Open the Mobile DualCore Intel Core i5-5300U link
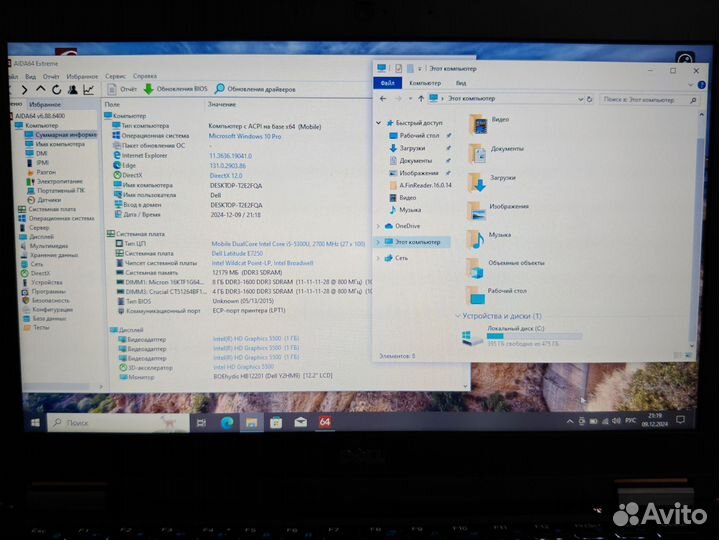 tap(288, 244)
